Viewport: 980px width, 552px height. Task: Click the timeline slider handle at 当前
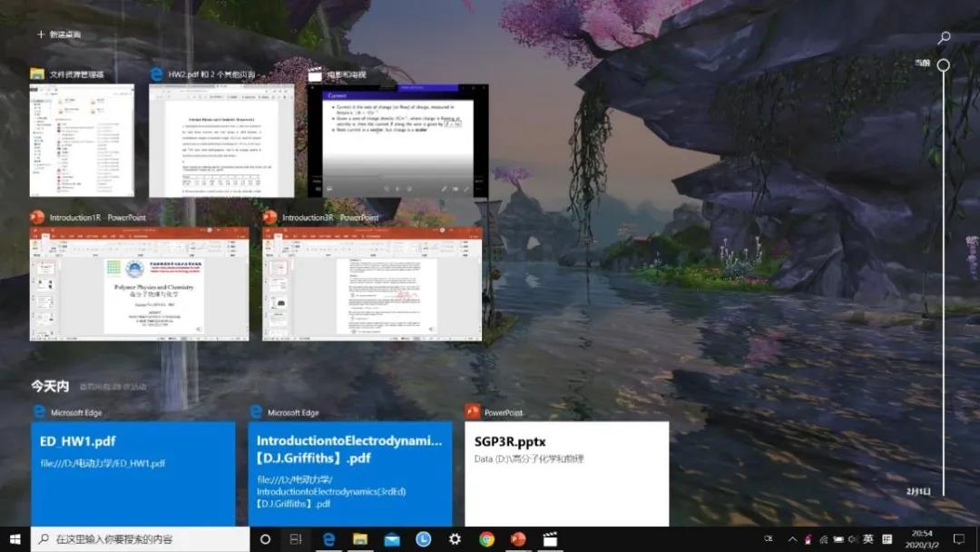point(943,65)
